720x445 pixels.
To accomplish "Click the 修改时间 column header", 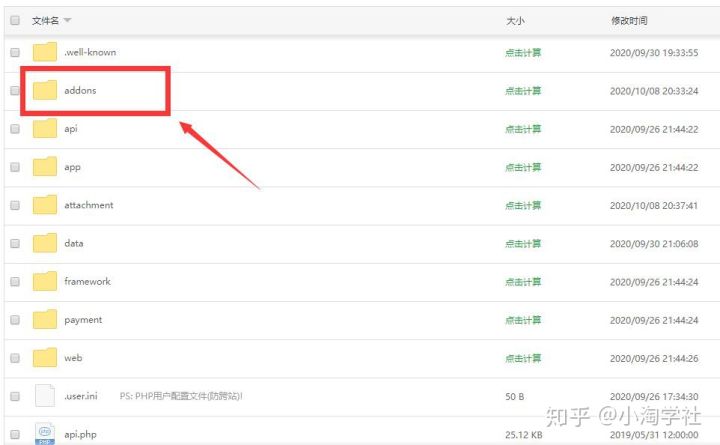I will [x=629, y=21].
